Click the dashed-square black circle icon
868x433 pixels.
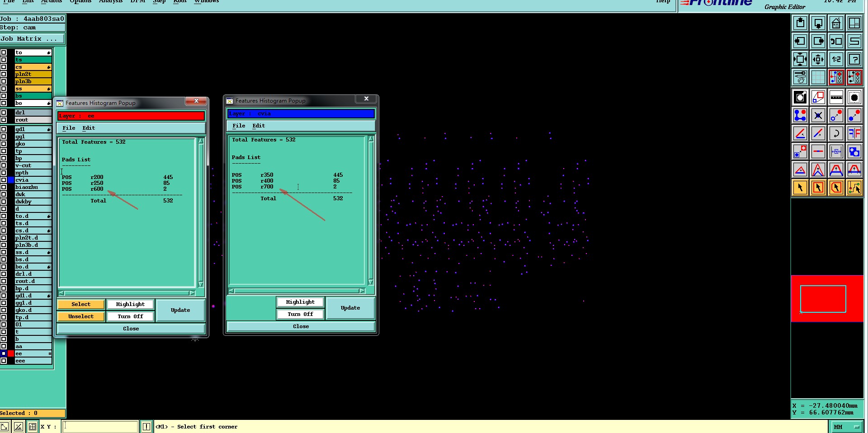854,97
